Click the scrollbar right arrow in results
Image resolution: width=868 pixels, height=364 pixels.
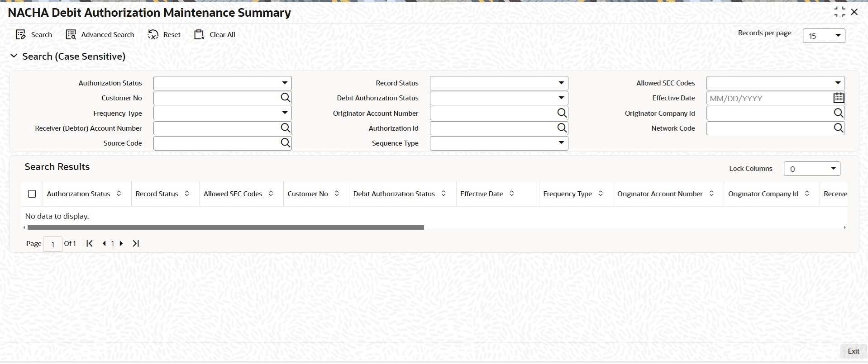844,227
